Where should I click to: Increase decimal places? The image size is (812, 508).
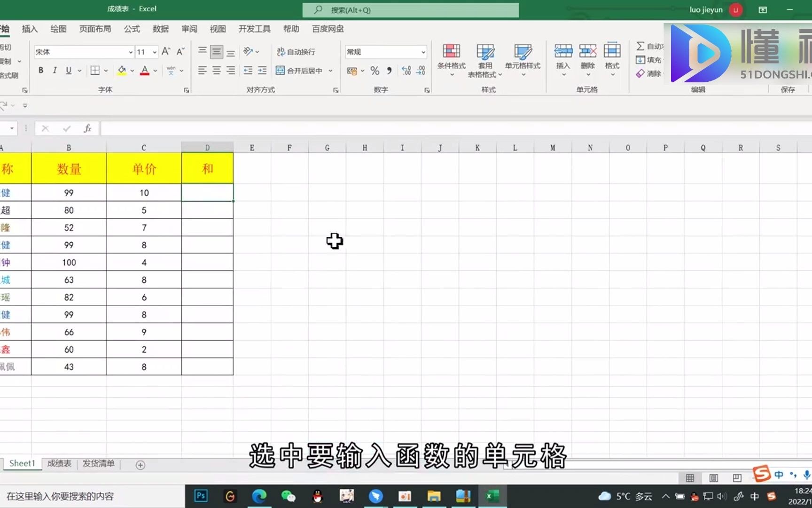click(x=406, y=71)
